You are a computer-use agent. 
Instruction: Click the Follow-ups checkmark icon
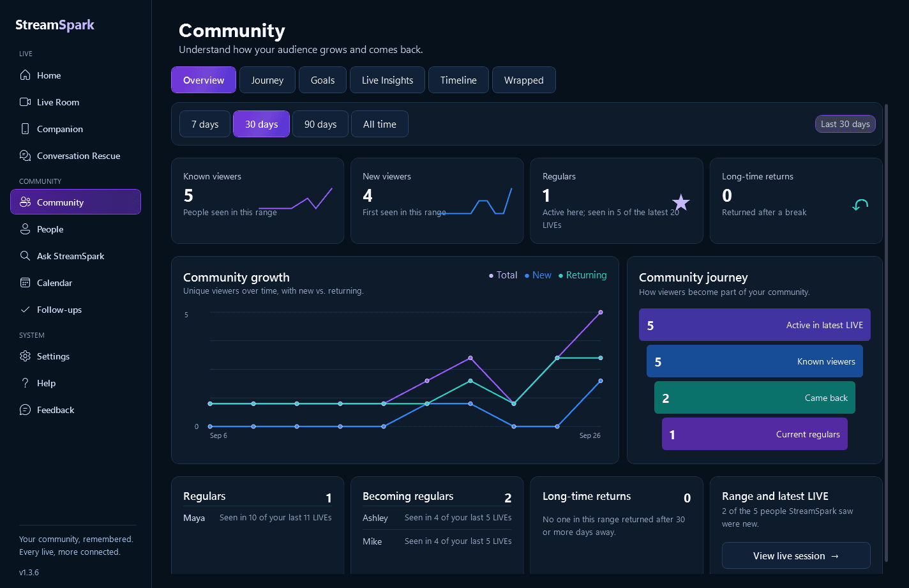coord(26,310)
